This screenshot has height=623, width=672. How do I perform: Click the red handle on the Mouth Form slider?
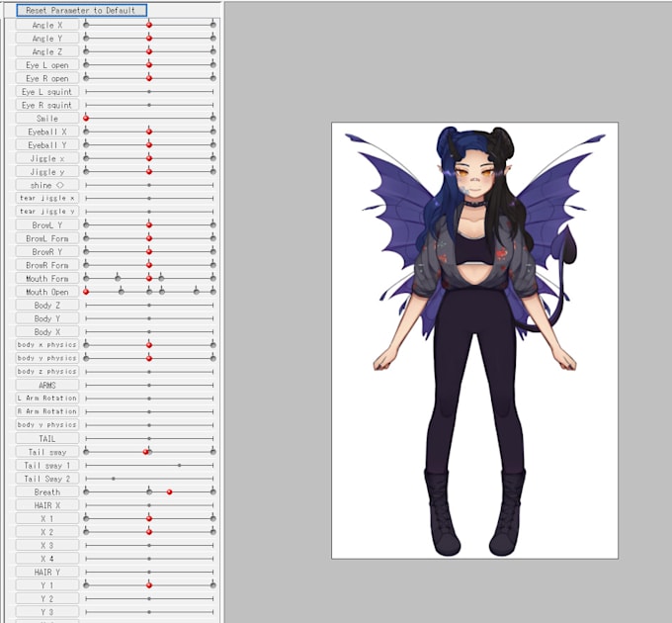(x=149, y=278)
